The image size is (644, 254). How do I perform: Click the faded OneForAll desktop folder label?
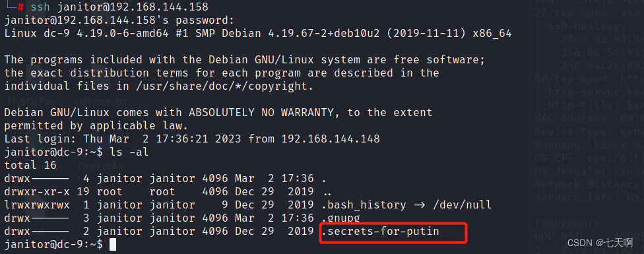[x=101, y=166]
